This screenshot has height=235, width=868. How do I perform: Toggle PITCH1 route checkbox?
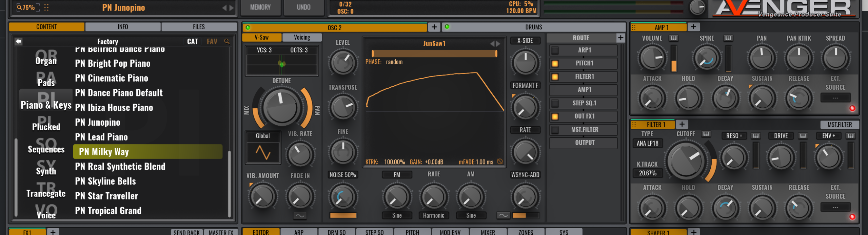[555, 64]
